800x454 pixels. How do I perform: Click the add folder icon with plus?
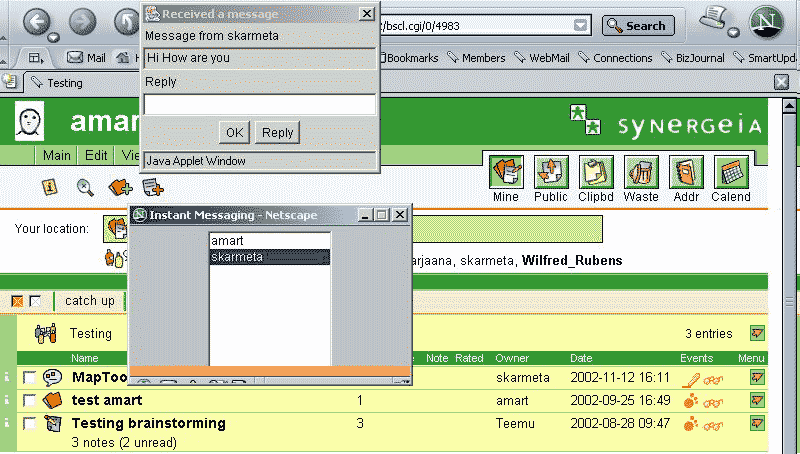tap(120, 187)
